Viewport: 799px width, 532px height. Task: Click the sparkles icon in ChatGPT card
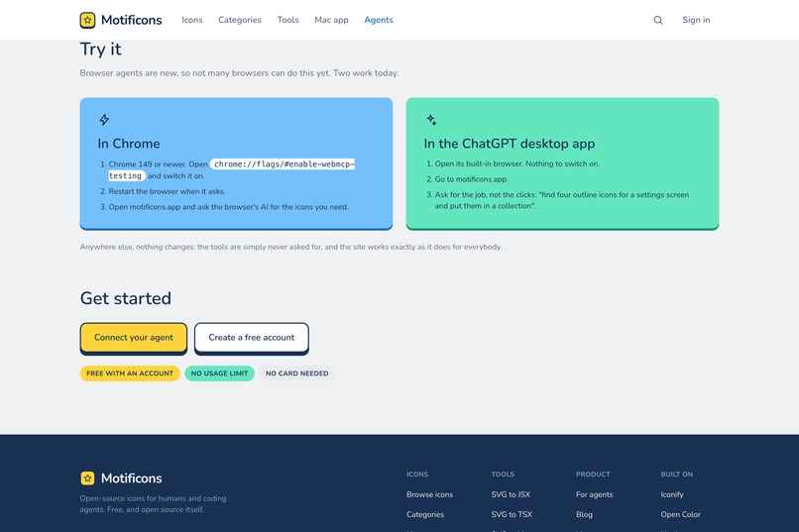point(431,120)
